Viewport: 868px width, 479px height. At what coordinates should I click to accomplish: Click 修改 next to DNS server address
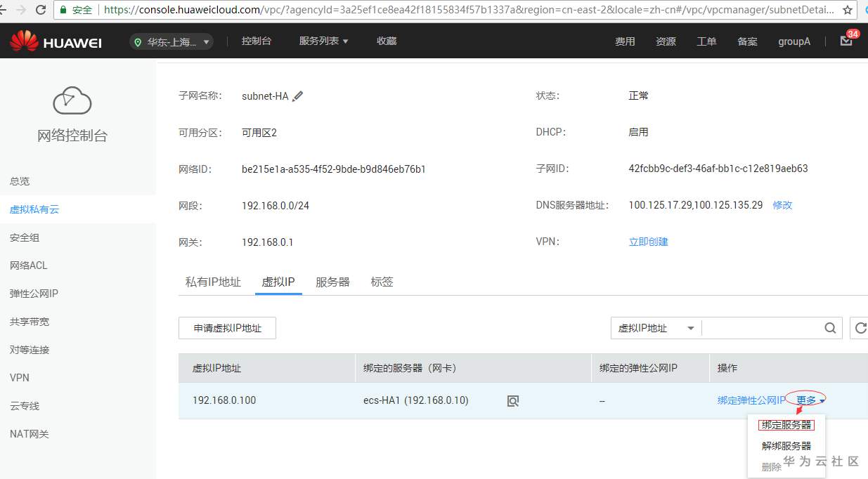782,205
